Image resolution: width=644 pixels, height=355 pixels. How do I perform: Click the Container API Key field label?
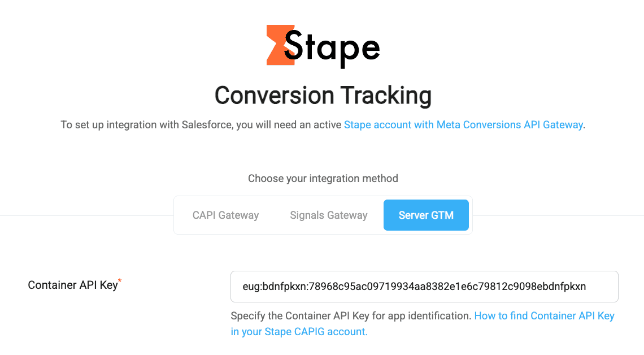[72, 285]
